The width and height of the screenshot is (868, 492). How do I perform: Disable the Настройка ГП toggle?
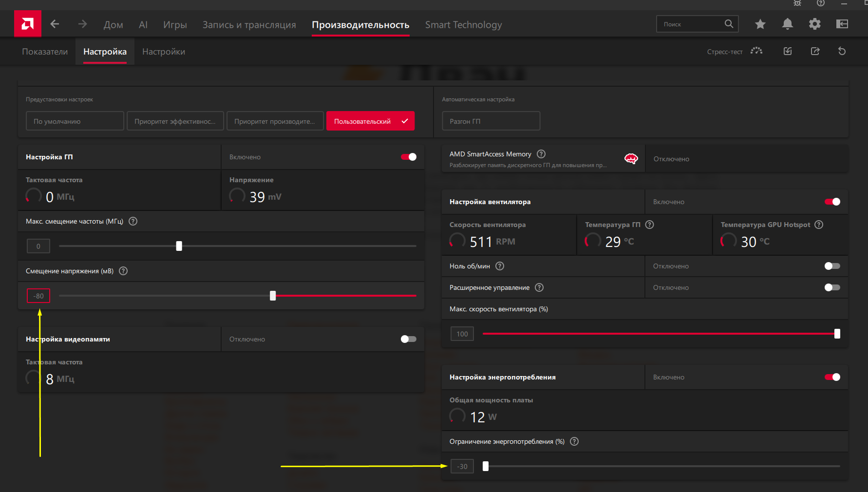pos(409,157)
